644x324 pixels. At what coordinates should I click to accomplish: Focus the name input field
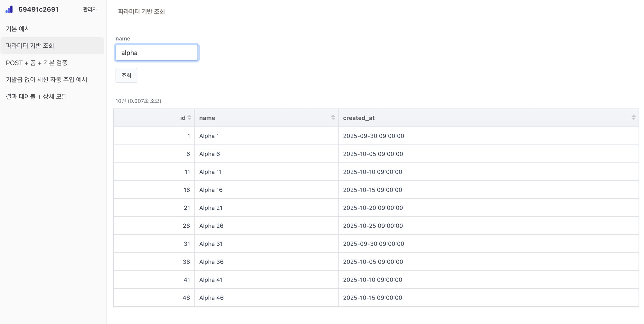[x=156, y=53]
